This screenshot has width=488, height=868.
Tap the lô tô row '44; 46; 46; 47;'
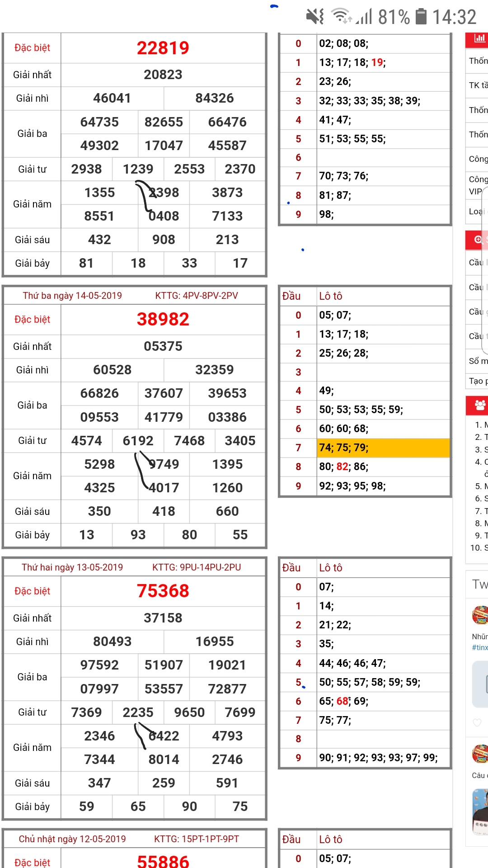pyautogui.click(x=383, y=663)
